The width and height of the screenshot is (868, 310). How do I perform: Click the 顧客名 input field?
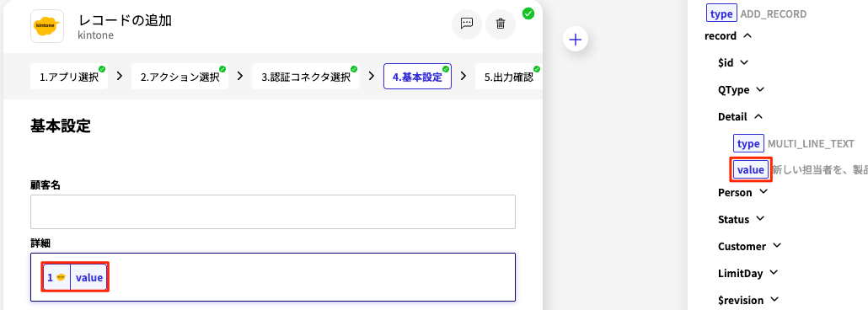(273, 211)
